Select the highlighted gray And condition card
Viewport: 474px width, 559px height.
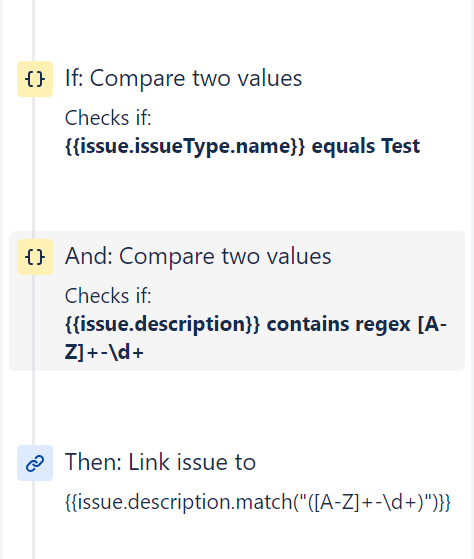coord(237,301)
